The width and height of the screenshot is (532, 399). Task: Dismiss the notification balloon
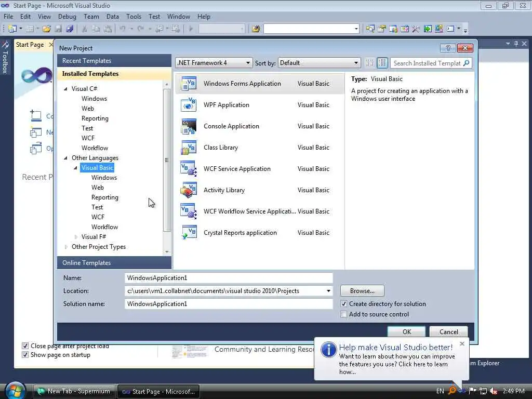coord(462,344)
